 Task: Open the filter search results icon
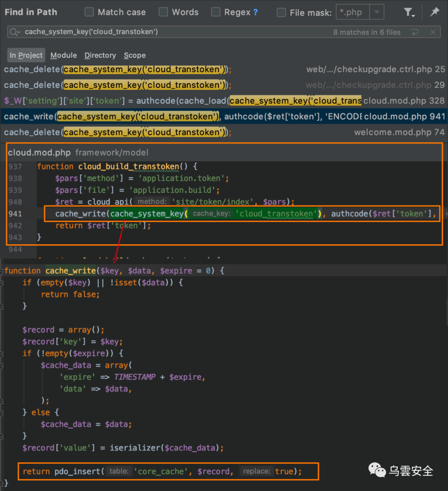(x=409, y=12)
